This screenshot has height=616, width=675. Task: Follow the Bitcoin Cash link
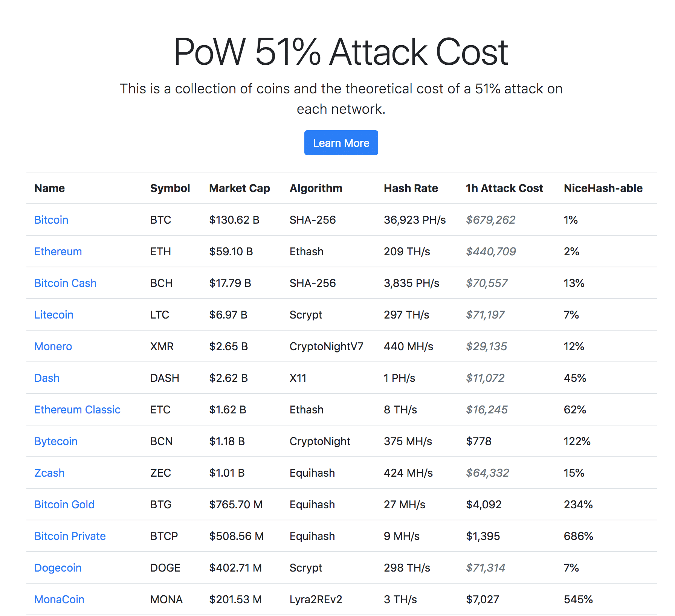[x=65, y=283]
